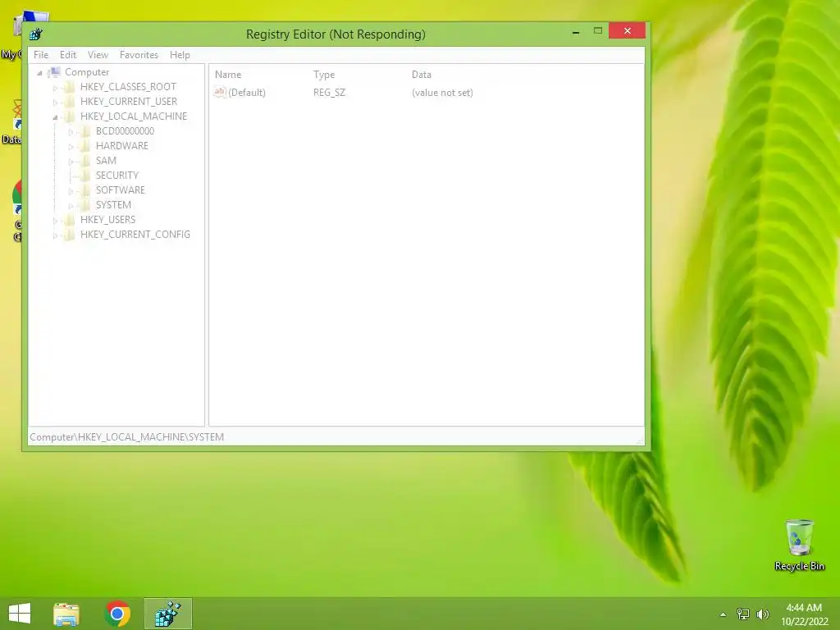Viewport: 840px width, 630px height.
Task: Expand the BCD00000000 key arrow
Action: [x=71, y=132]
